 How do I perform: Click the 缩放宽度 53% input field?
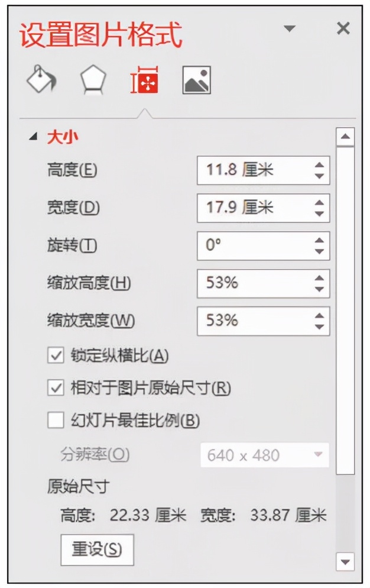(254, 321)
